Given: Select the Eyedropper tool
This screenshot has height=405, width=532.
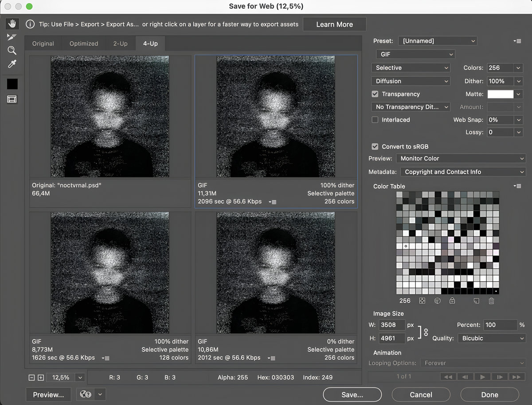Looking at the screenshot, I should (x=12, y=64).
